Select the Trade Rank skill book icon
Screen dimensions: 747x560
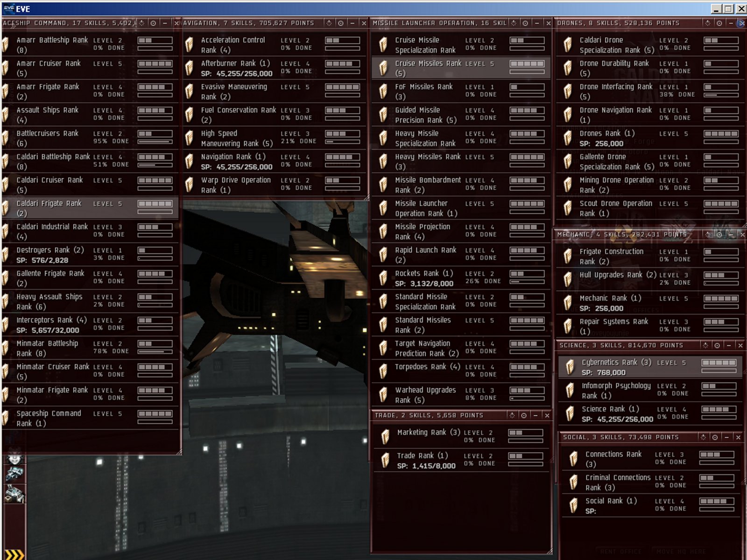385,460
